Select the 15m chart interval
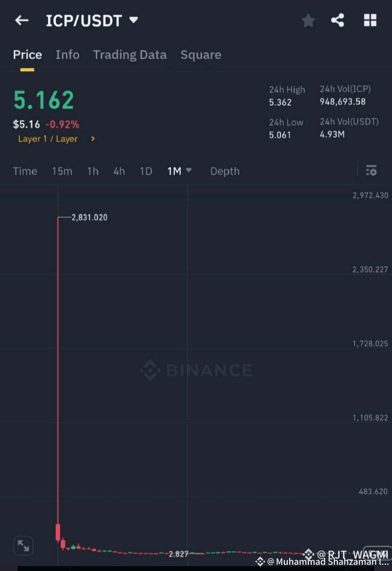 point(62,171)
